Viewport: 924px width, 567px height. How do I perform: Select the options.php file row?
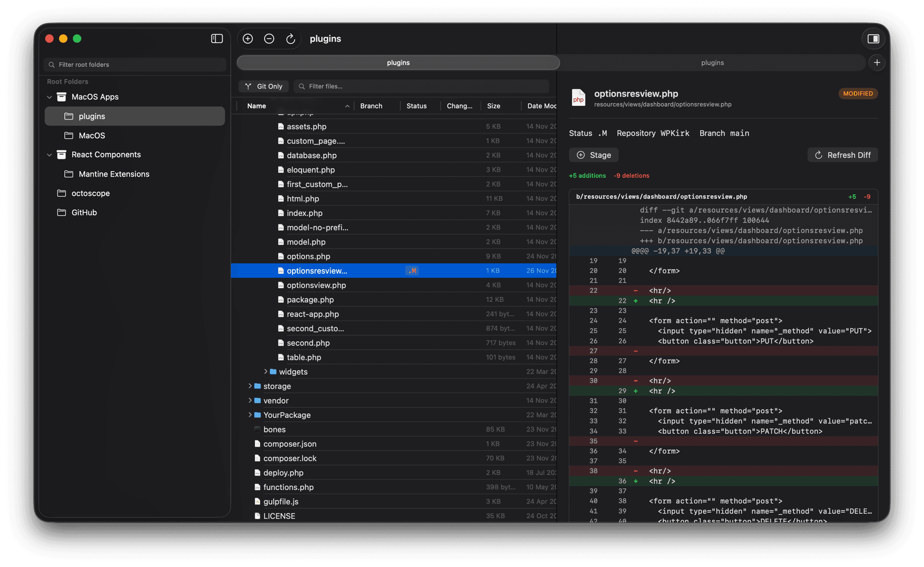[x=394, y=256]
